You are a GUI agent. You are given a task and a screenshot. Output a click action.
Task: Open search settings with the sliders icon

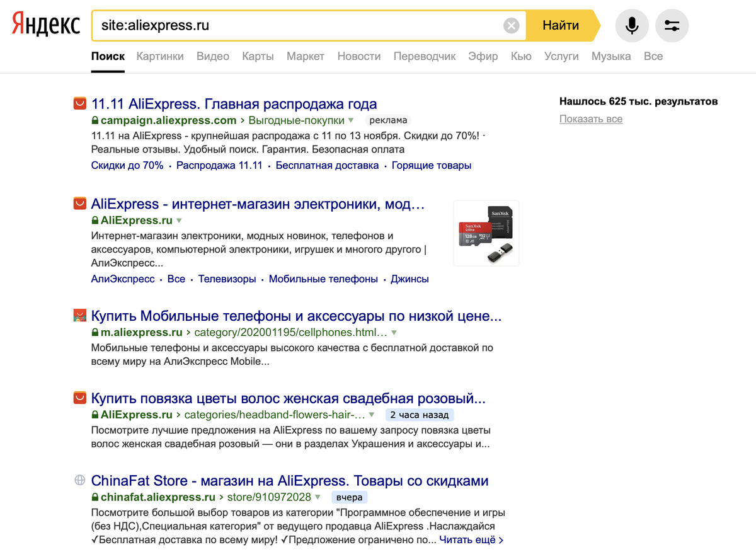(672, 26)
